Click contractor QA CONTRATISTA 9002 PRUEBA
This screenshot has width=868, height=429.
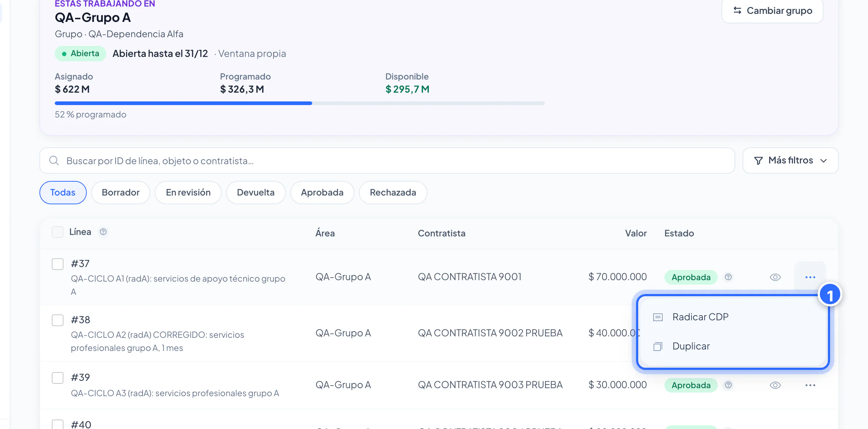pyautogui.click(x=490, y=333)
